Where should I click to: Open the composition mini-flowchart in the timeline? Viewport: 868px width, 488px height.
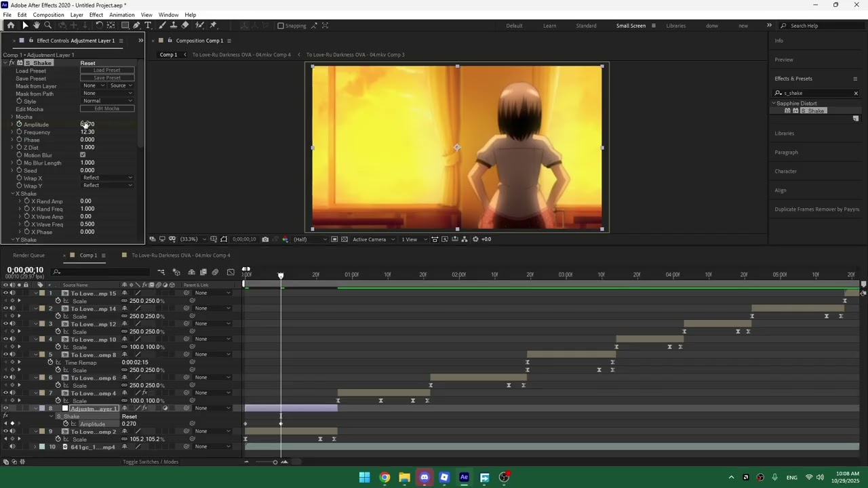(x=161, y=272)
